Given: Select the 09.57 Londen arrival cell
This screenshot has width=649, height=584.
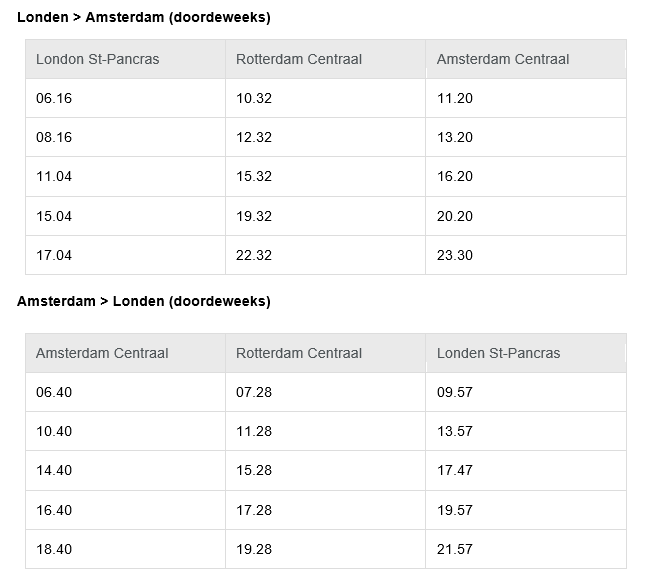Looking at the screenshot, I should pos(526,392).
